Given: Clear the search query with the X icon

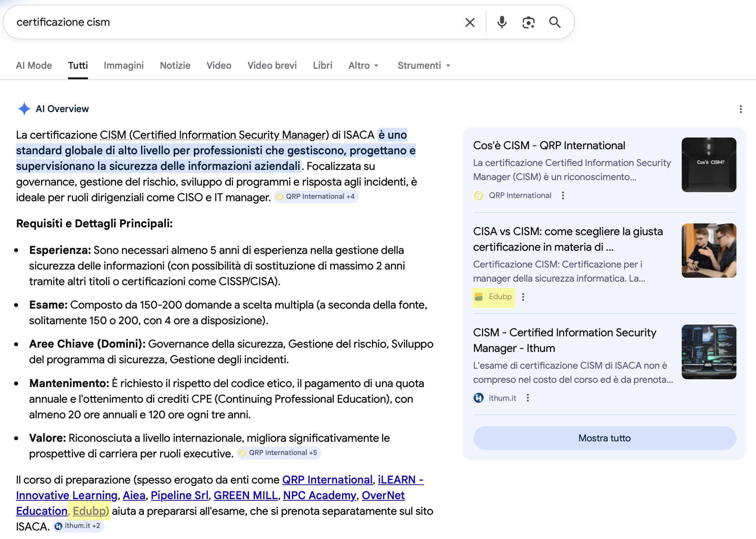Looking at the screenshot, I should point(470,22).
